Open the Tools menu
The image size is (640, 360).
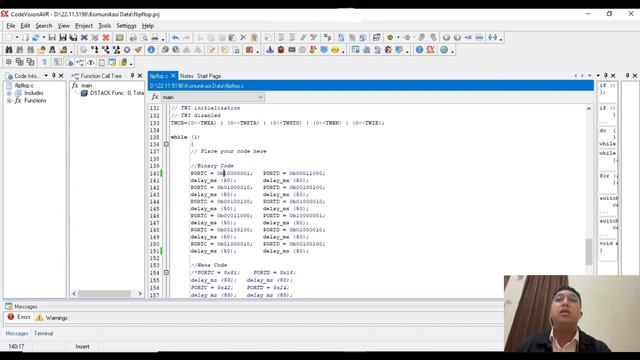coord(104,26)
